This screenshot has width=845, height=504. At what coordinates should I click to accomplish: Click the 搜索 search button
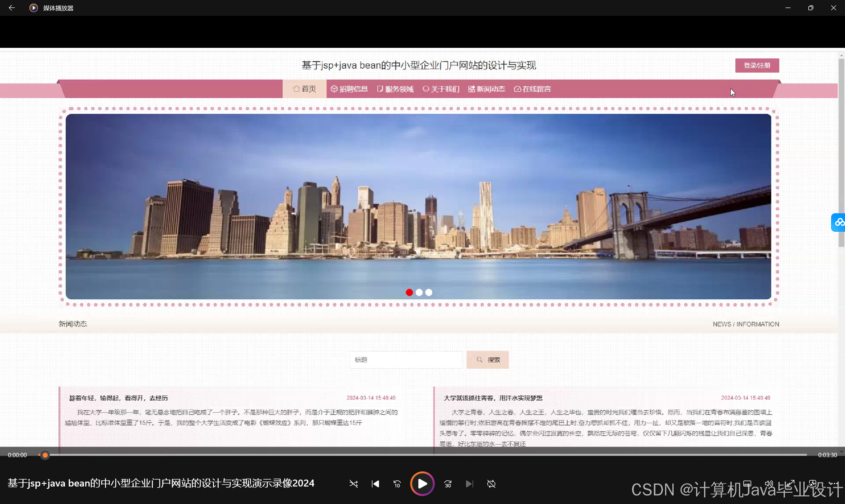pyautogui.click(x=487, y=360)
